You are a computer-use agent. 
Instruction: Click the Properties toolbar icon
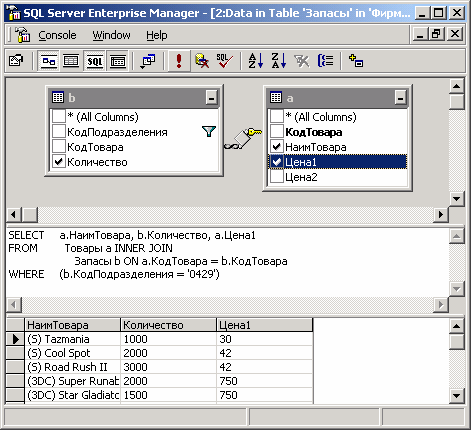16,61
